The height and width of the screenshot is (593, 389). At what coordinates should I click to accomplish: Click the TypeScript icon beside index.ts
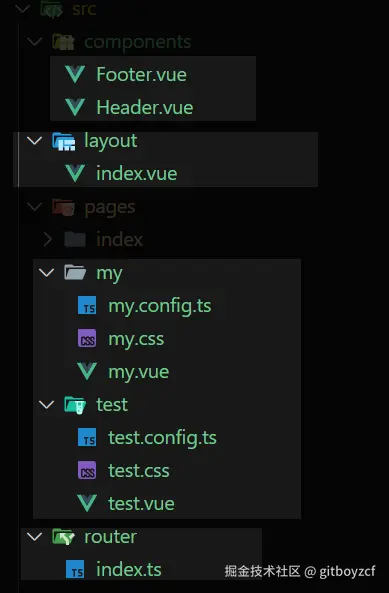coord(75,570)
